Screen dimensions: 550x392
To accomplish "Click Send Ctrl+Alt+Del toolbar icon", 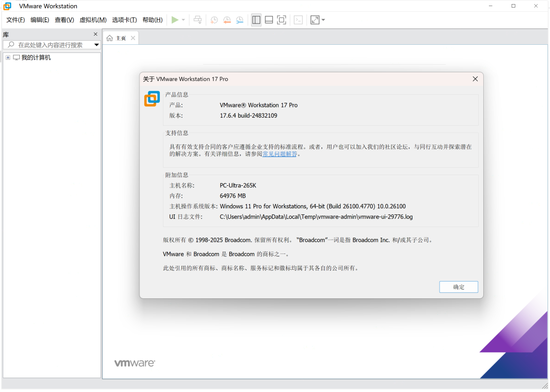I will coord(198,20).
